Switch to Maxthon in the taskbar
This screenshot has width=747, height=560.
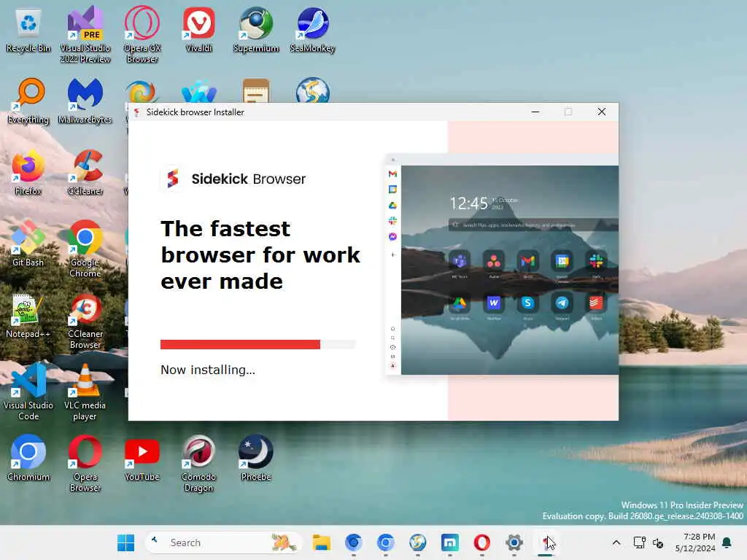tap(449, 542)
